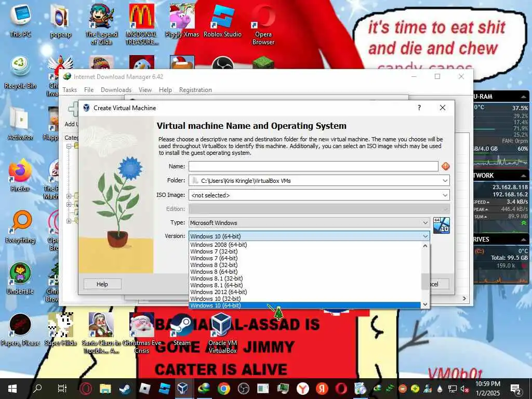The height and width of the screenshot is (399, 532).
Task: Launch McDonald Treasure game shortcut
Action: (x=142, y=24)
